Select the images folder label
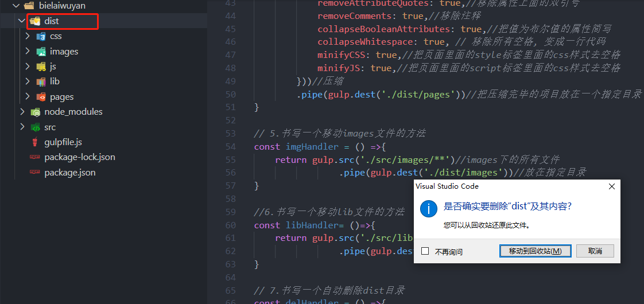644x304 pixels. [64, 52]
